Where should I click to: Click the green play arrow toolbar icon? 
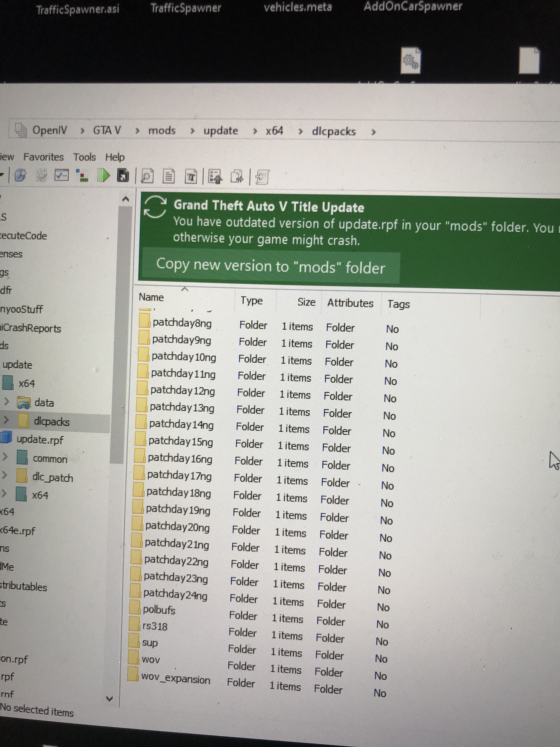coord(104,176)
